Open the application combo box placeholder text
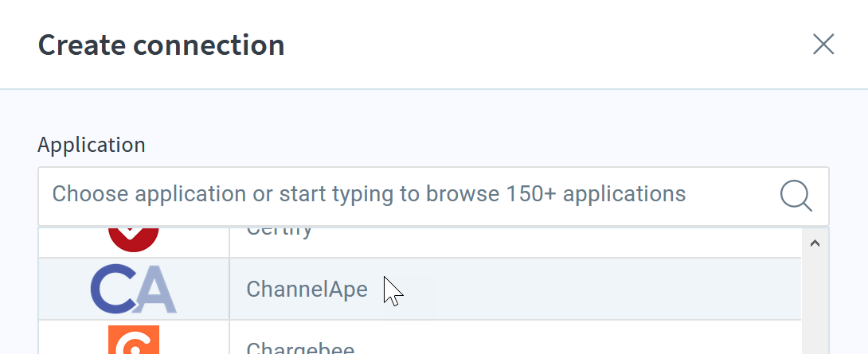 tap(369, 194)
